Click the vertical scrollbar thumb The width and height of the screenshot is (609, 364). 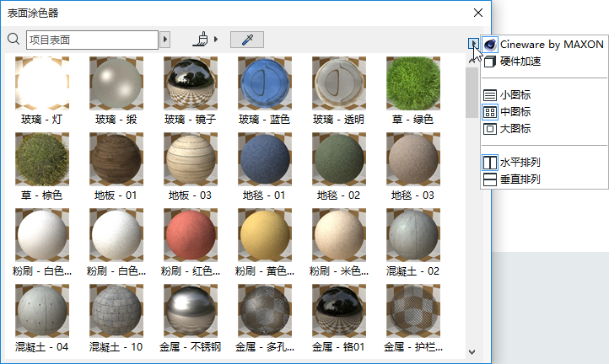click(x=472, y=93)
